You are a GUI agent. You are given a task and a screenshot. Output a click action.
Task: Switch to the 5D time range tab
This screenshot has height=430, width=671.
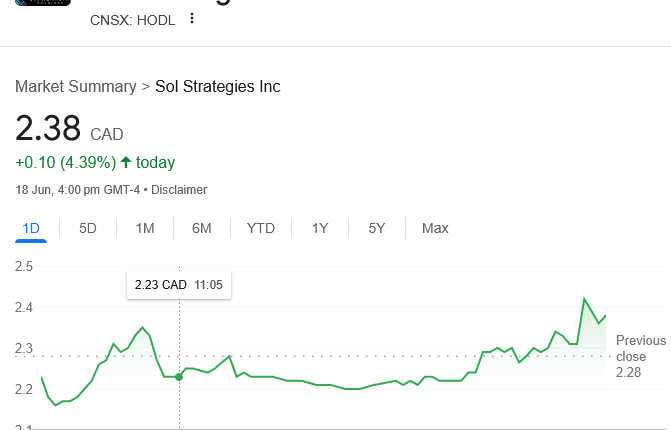point(88,228)
